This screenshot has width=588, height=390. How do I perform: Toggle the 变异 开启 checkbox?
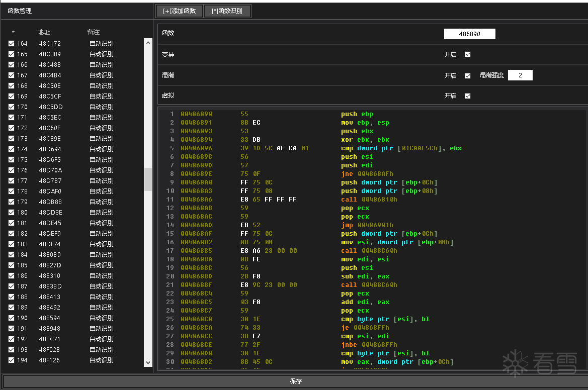[x=468, y=54]
